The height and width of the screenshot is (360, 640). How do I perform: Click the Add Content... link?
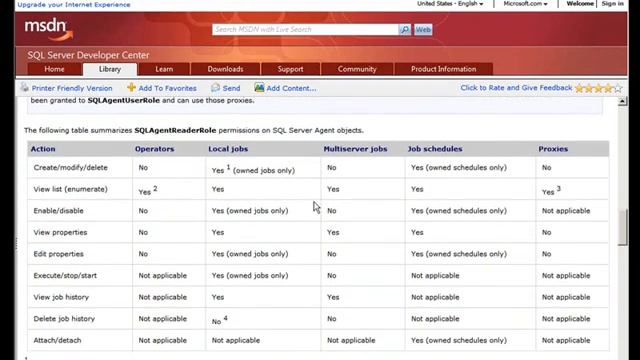291,88
